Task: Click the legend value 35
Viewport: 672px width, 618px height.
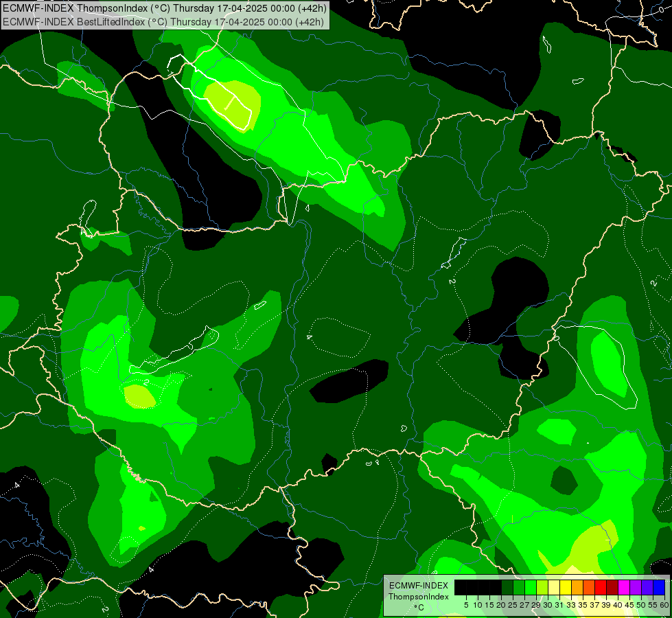Action: [583, 605]
